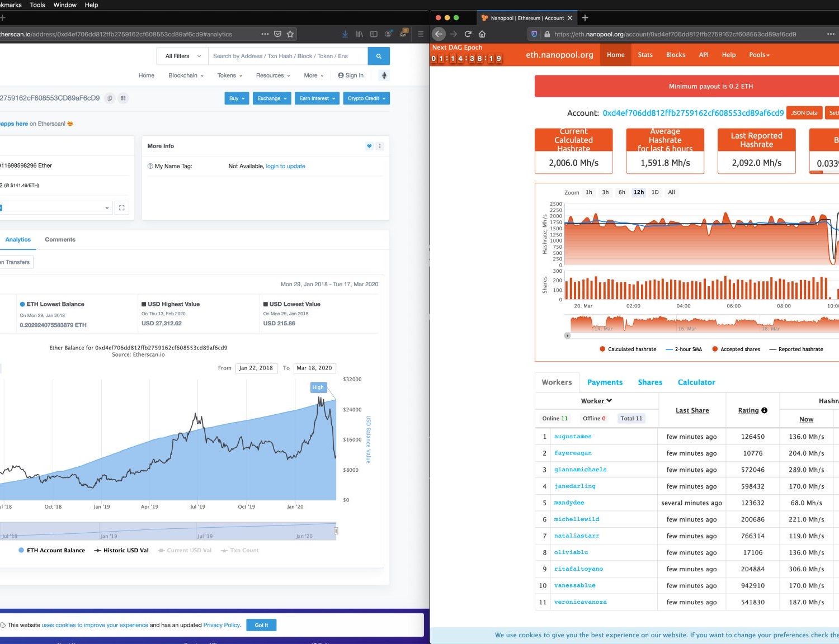Viewport: 839px width, 644px height.
Task: Go back in Nanopool browser window
Action: click(439, 34)
